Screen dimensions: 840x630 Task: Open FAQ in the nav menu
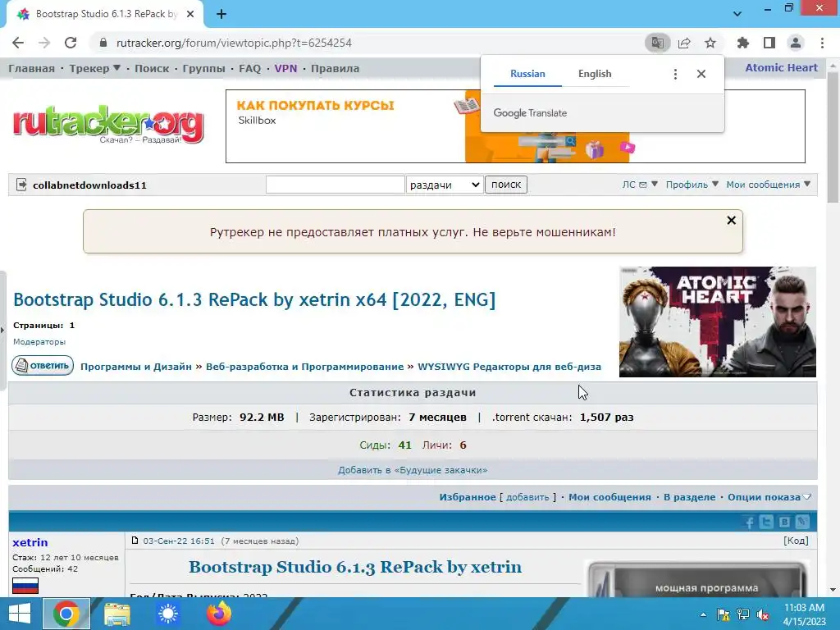[x=249, y=69]
